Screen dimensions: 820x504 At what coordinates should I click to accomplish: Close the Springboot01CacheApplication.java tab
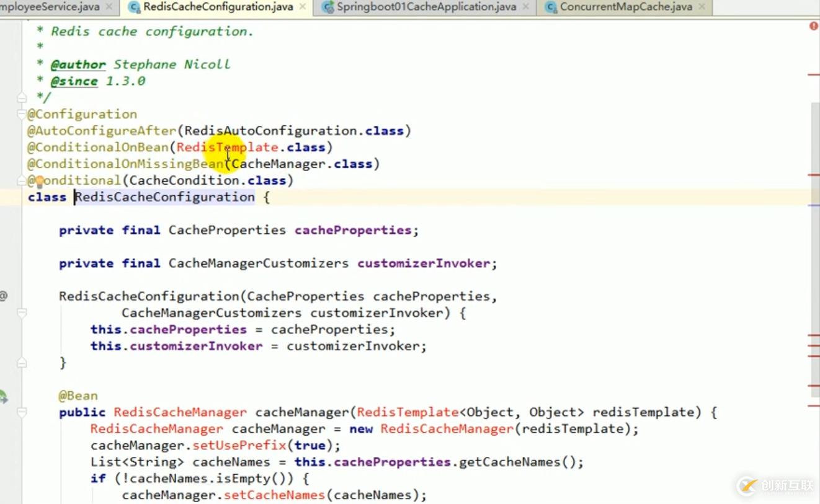[x=525, y=7]
